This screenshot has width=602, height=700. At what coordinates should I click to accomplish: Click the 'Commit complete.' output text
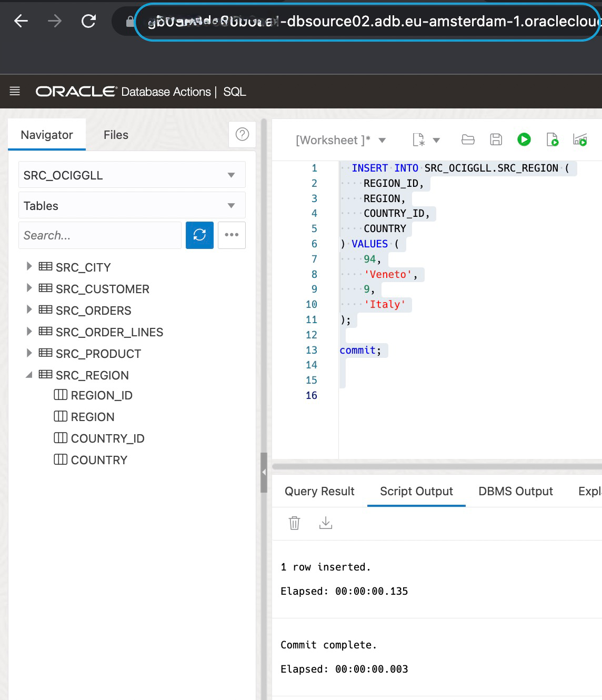pos(329,645)
